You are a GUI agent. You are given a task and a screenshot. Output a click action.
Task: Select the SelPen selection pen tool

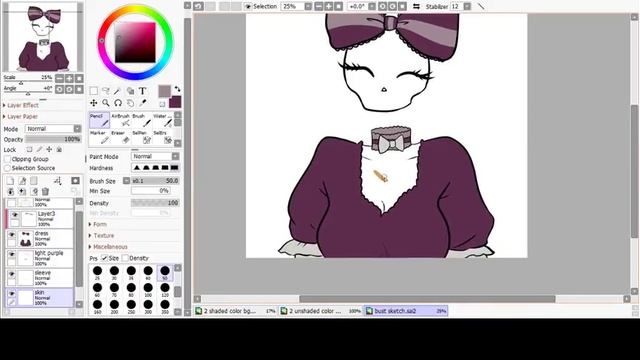tap(142, 137)
